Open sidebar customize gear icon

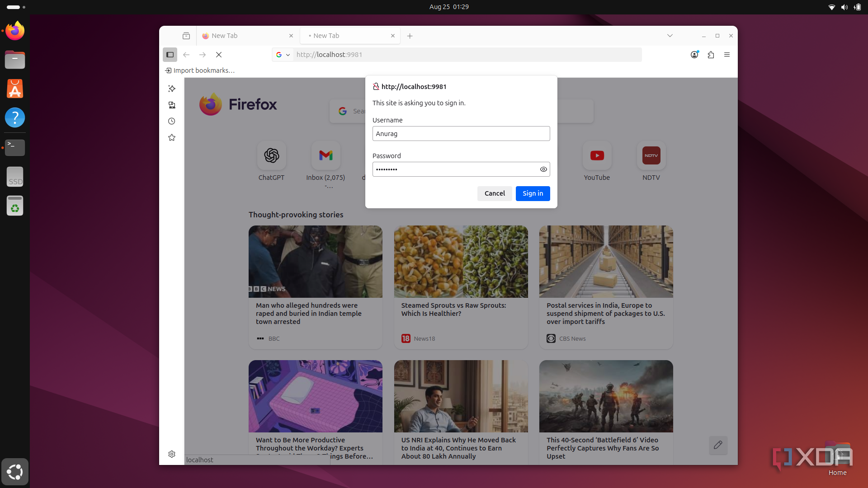[172, 454]
